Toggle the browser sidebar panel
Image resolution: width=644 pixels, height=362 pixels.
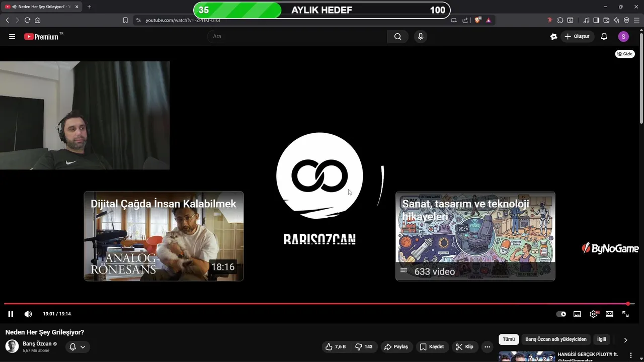596,20
